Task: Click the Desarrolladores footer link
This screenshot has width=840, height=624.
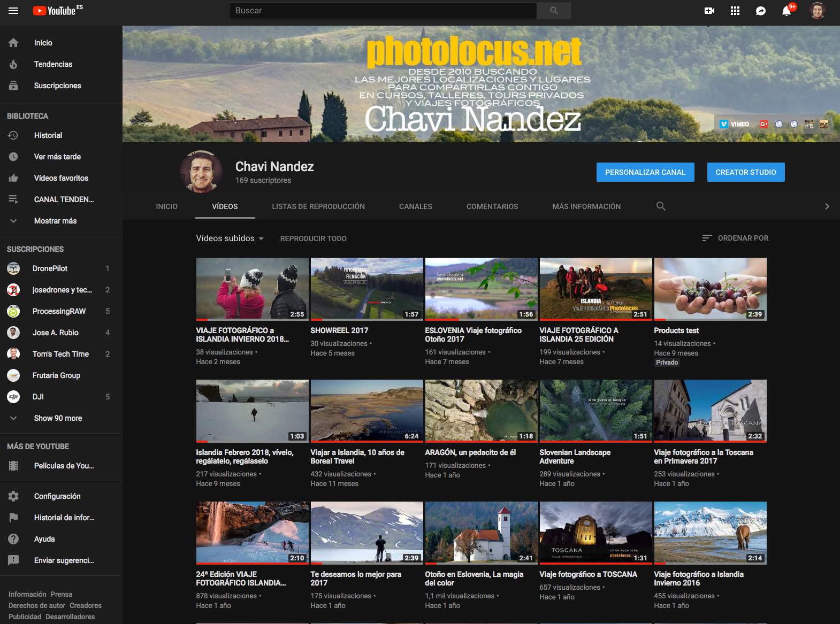Action: [x=70, y=617]
